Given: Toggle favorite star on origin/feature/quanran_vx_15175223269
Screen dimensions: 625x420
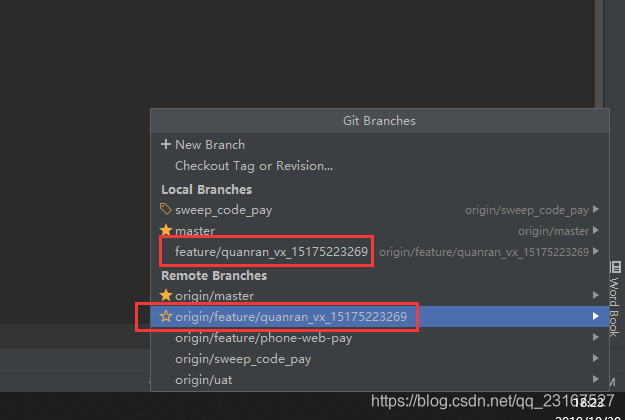Looking at the screenshot, I should click(x=165, y=316).
